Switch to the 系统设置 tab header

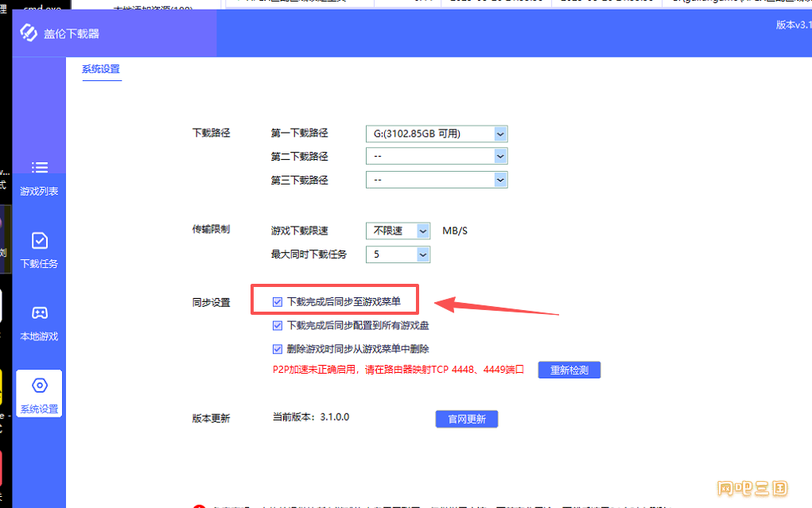101,70
